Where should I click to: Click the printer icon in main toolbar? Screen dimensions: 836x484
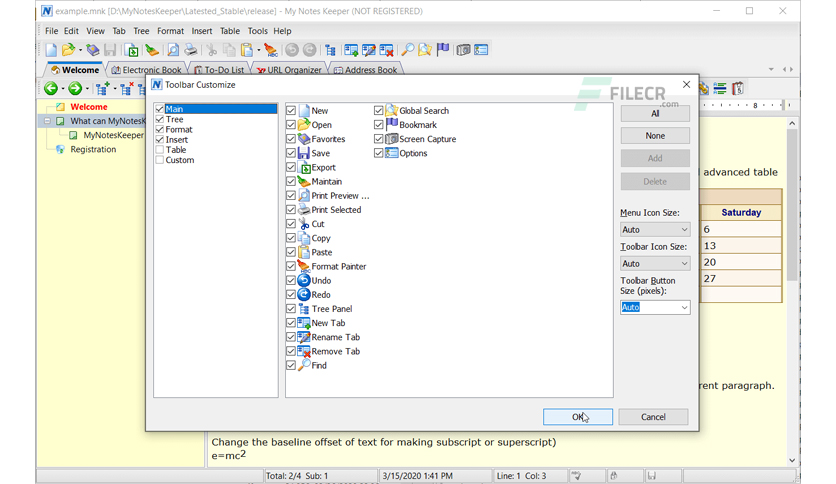190,50
